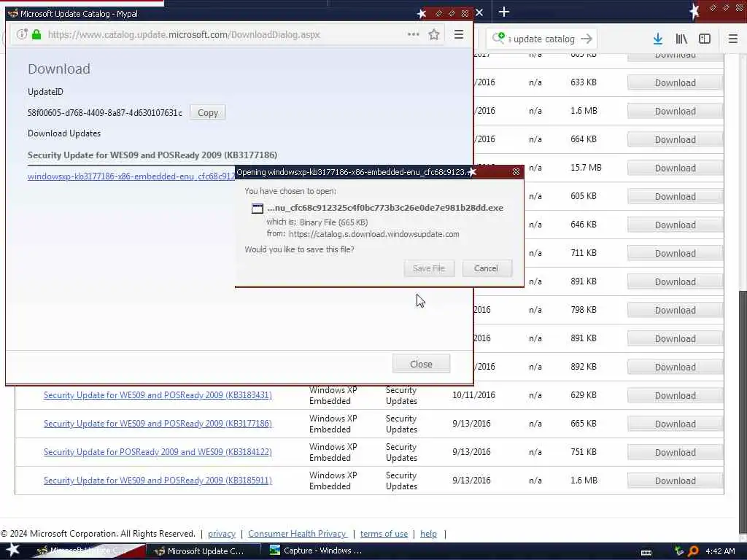747x560 pixels.
Task: Open Consumer Health Privacy link
Action: click(x=298, y=534)
